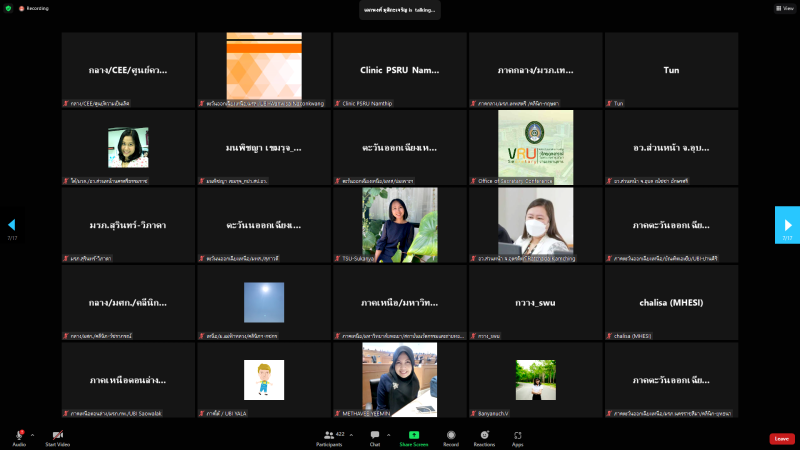Image resolution: width=800 pixels, height=450 pixels.
Task: Open the View layout menu
Action: (x=783, y=8)
